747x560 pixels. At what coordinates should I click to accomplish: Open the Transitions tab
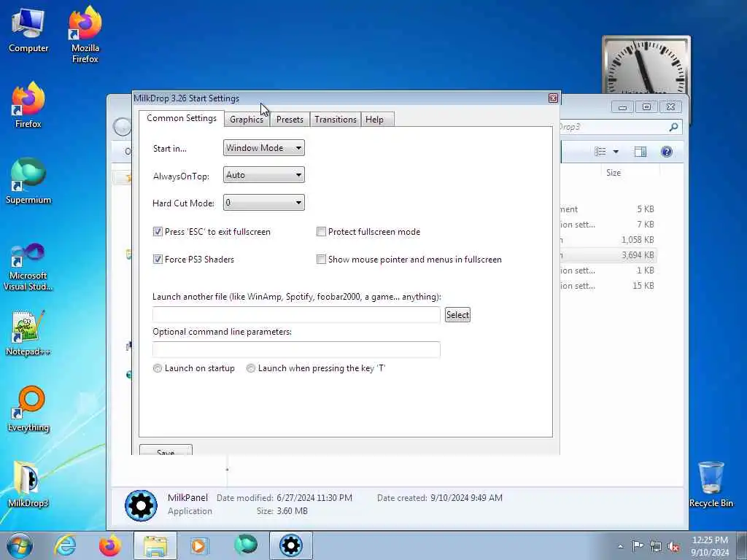(x=336, y=120)
